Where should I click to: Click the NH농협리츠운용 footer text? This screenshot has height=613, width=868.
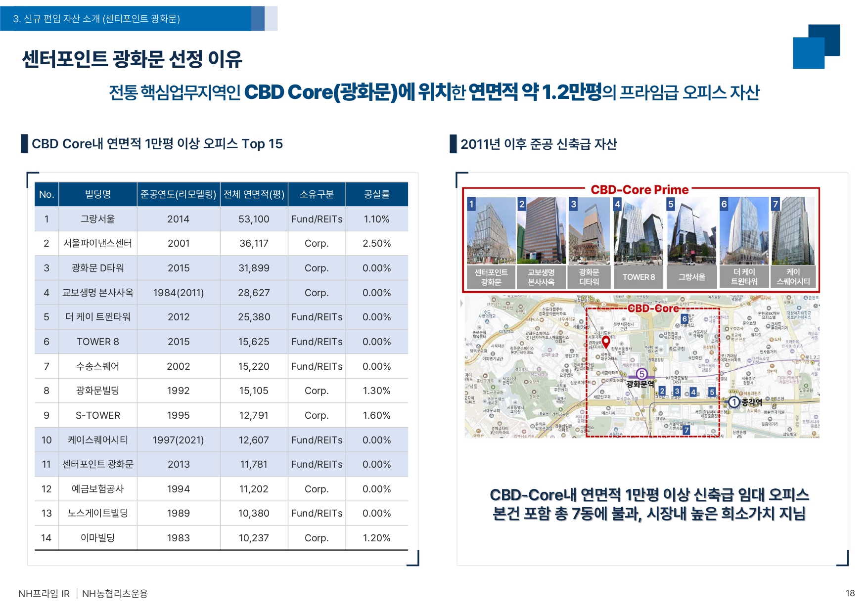[115, 594]
